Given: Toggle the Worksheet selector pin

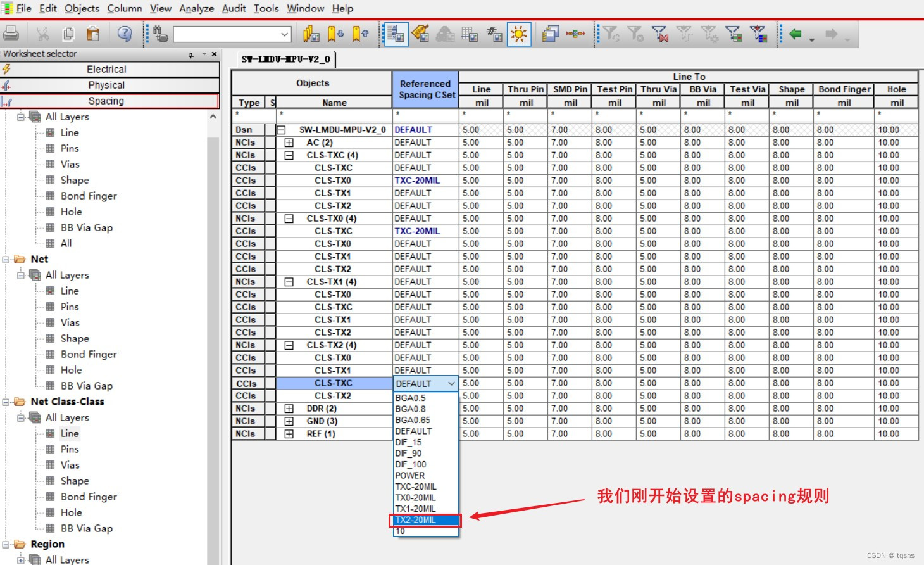Looking at the screenshot, I should click(190, 54).
